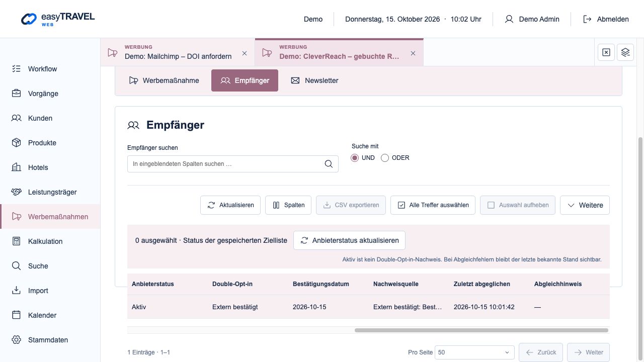Click Aktualisieren button
Screen dimensions: 644x362
coord(230,205)
